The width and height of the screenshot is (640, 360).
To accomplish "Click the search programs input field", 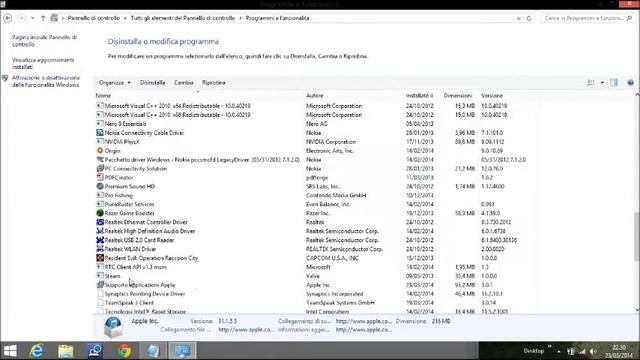I will (x=588, y=18).
